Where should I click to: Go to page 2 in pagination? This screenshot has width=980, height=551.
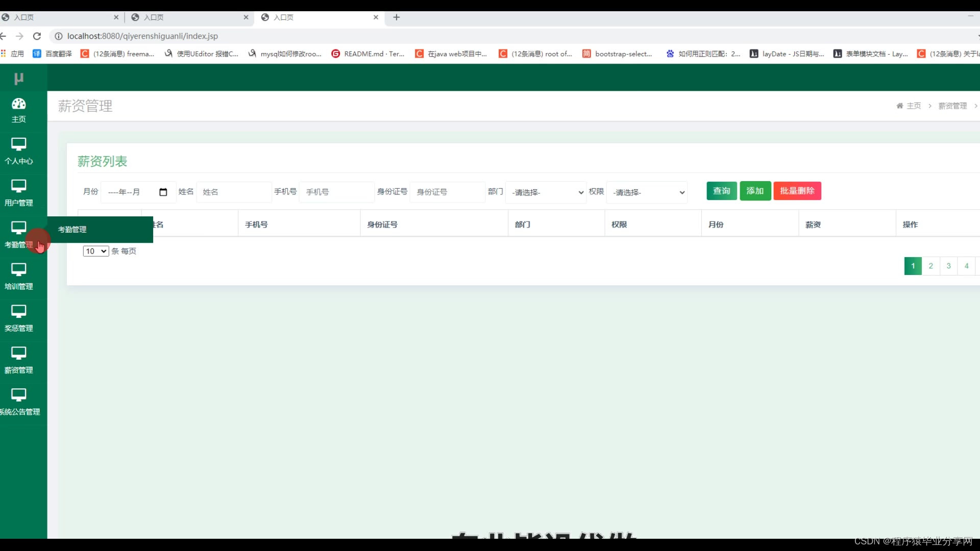point(930,266)
